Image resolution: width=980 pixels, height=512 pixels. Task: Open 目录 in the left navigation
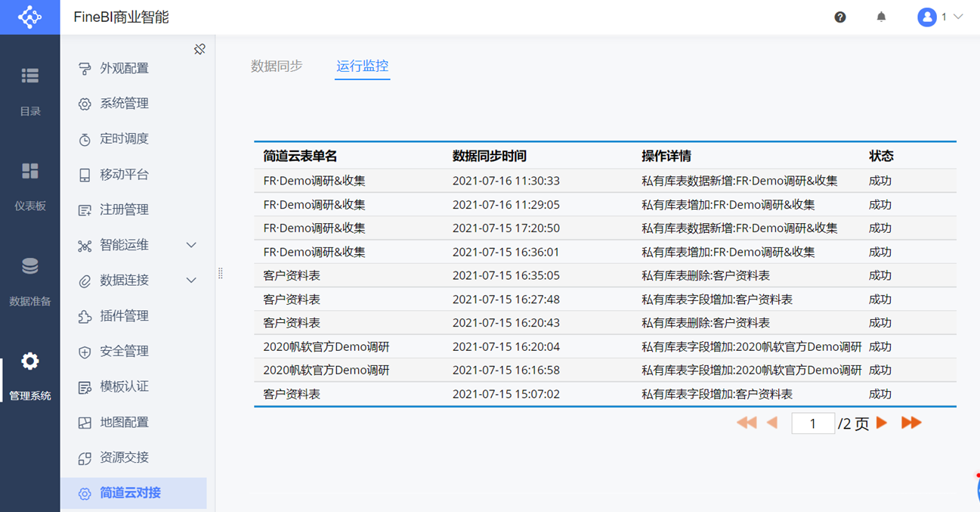30,92
